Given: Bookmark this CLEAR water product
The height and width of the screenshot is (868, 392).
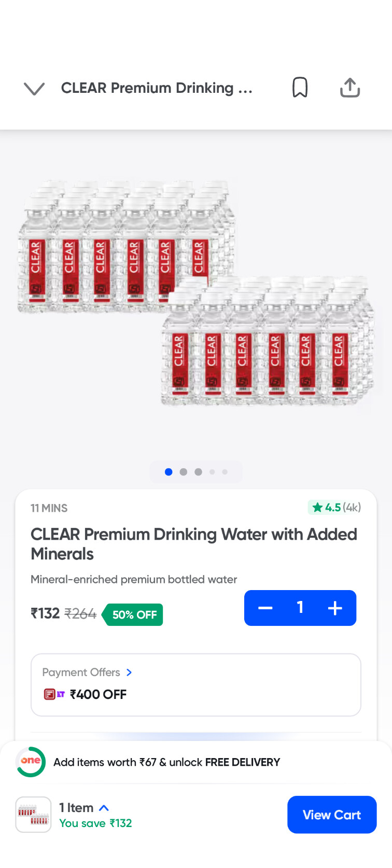Looking at the screenshot, I should pos(300,88).
